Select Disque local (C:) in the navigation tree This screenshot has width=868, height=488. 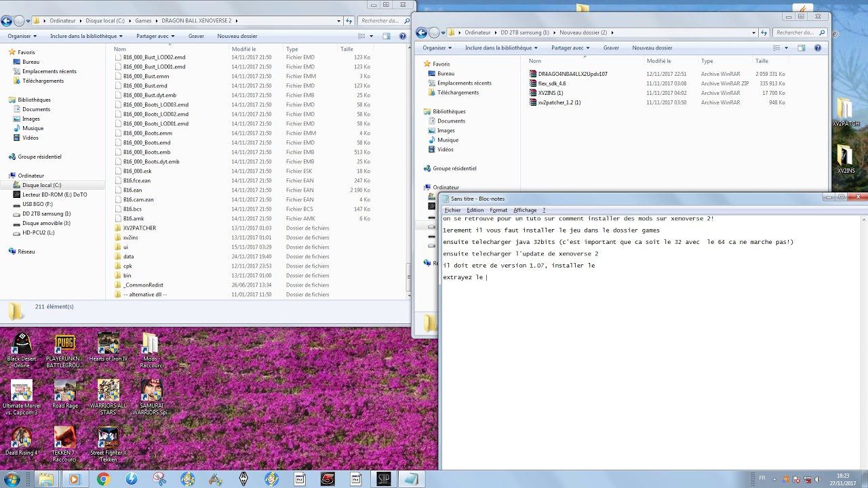click(x=41, y=185)
